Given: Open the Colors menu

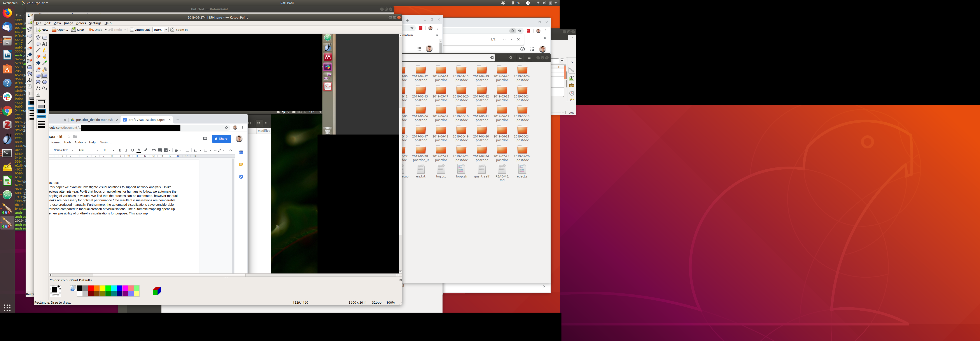Looking at the screenshot, I should click(81, 23).
